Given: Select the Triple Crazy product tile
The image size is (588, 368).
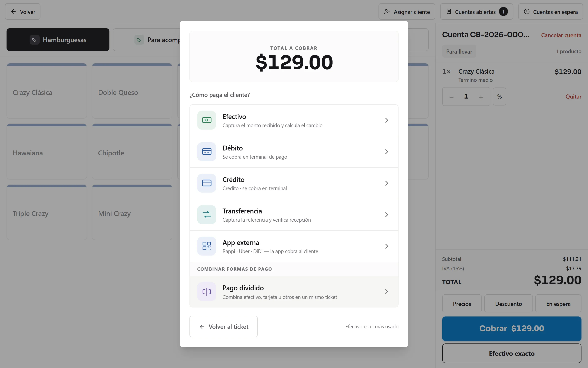Looking at the screenshot, I should pos(47,212).
